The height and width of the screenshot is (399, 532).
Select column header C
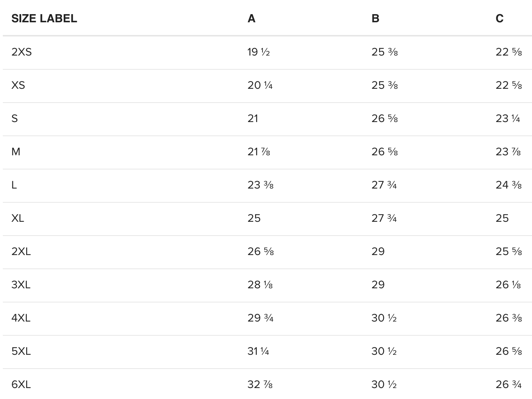pos(499,18)
